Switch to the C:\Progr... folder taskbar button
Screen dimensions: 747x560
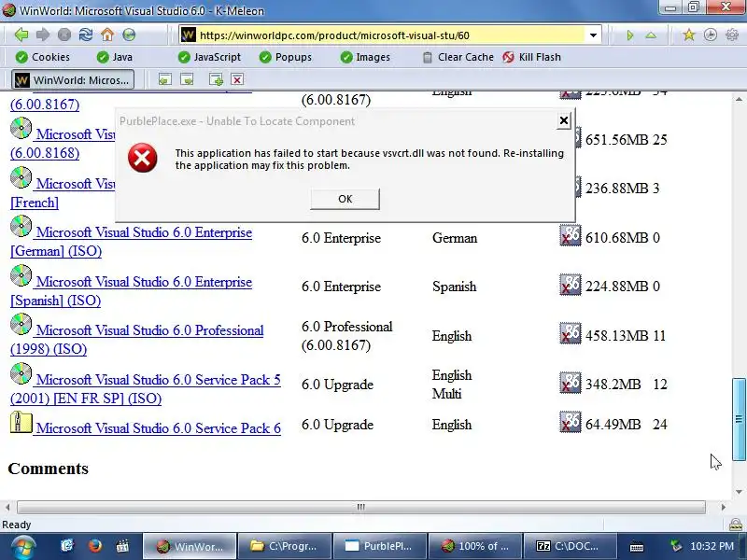(284, 546)
